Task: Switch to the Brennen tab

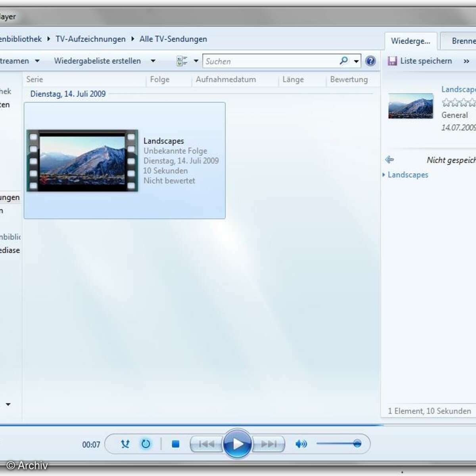Action: pos(463,41)
